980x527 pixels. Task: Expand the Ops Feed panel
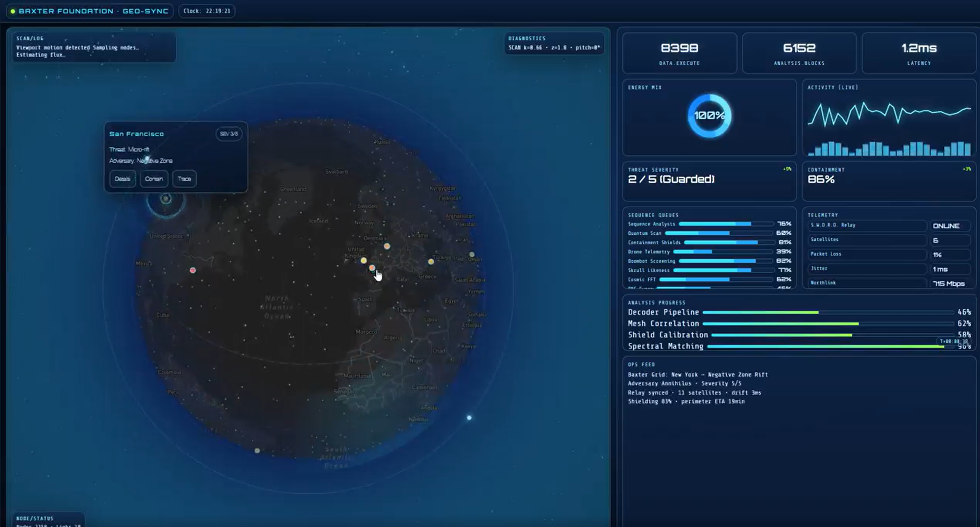pyautogui.click(x=642, y=364)
